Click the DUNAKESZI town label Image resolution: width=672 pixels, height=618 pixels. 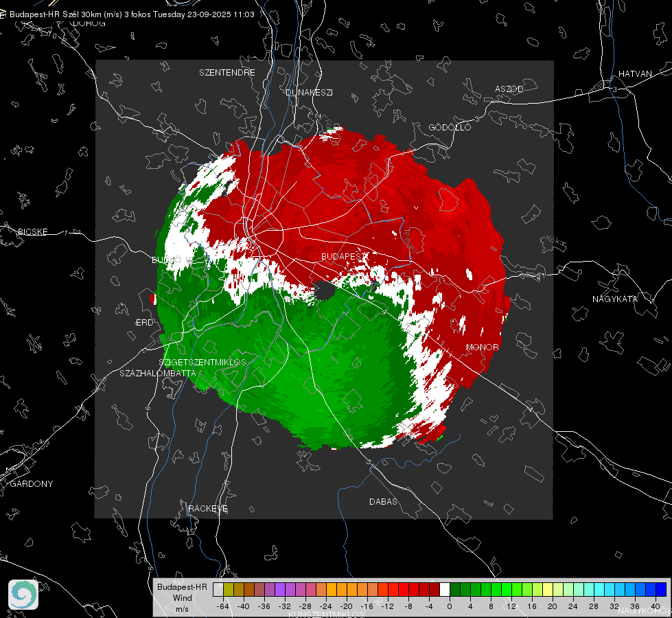pos(309,92)
